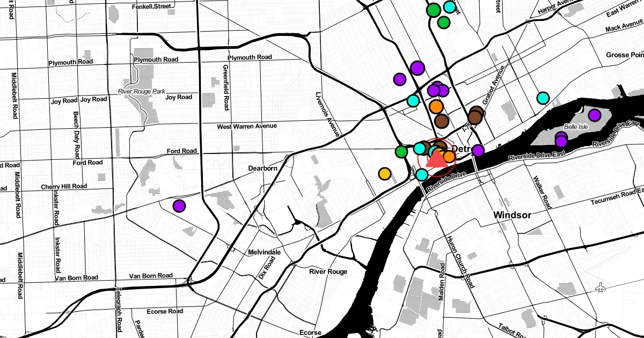644x338 pixels.
Task: Select the brown marker pair near Gratiot Avenue
Action: point(475,115)
